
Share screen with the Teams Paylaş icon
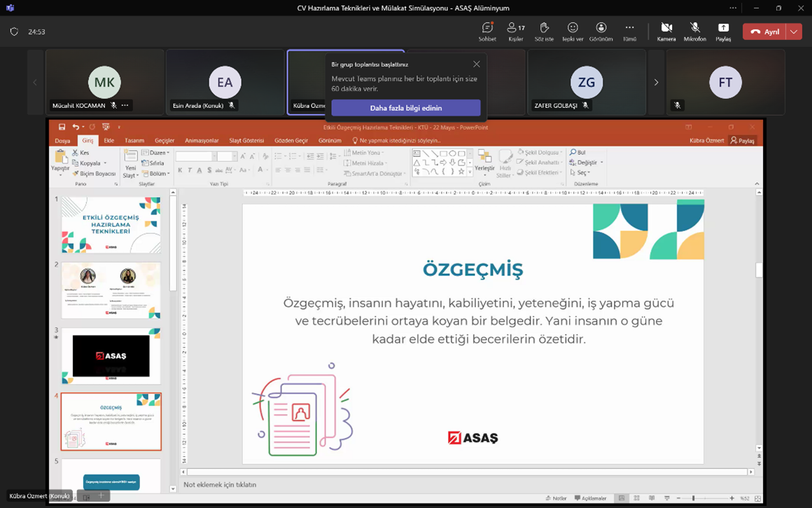[723, 32]
